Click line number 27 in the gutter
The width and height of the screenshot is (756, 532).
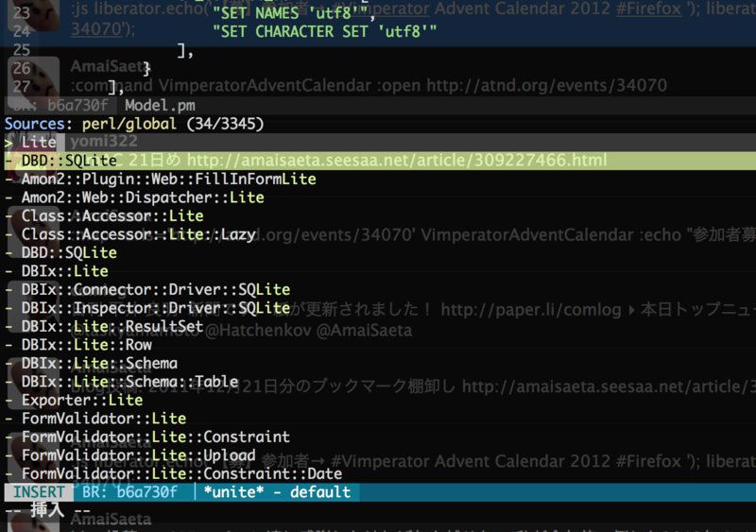pyautogui.click(x=21, y=87)
